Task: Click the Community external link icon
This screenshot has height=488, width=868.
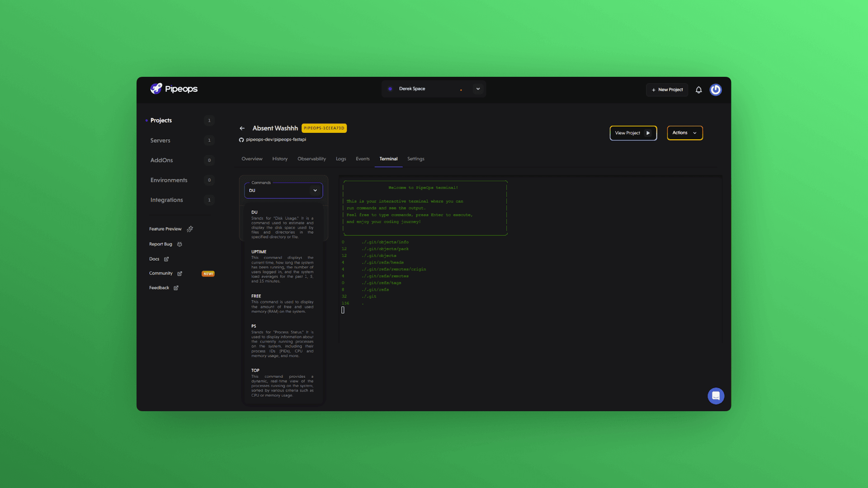Action: [x=179, y=273]
